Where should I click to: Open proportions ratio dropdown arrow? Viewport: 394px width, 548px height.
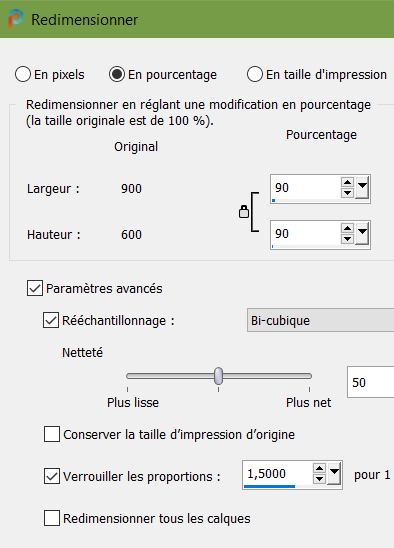334,474
